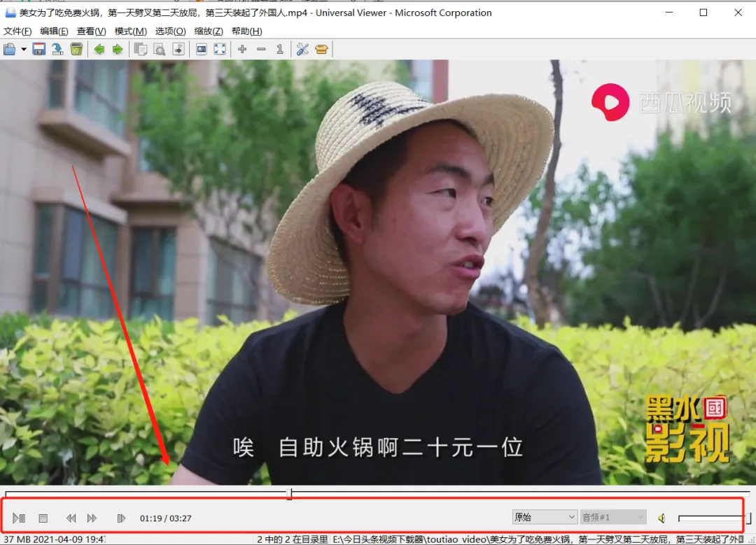Expand the 音频#1 audio track dropdown

(612, 517)
